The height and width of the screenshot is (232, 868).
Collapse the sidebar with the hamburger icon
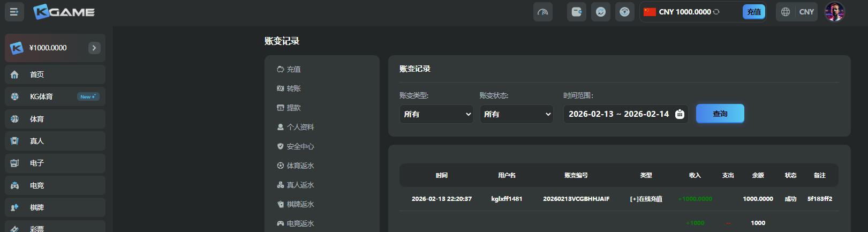14,12
